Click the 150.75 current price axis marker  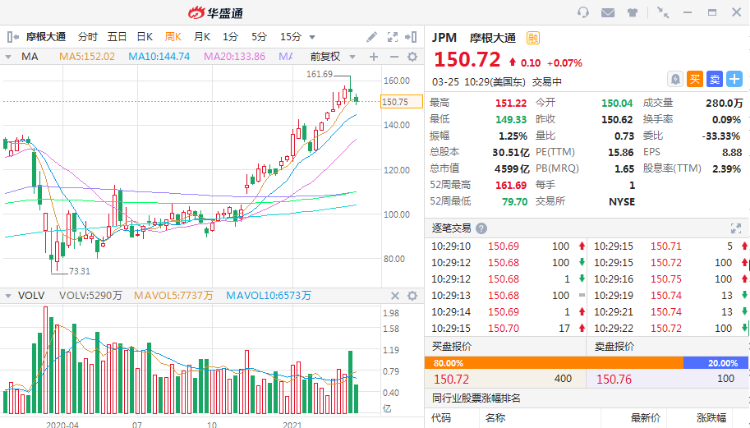point(401,101)
